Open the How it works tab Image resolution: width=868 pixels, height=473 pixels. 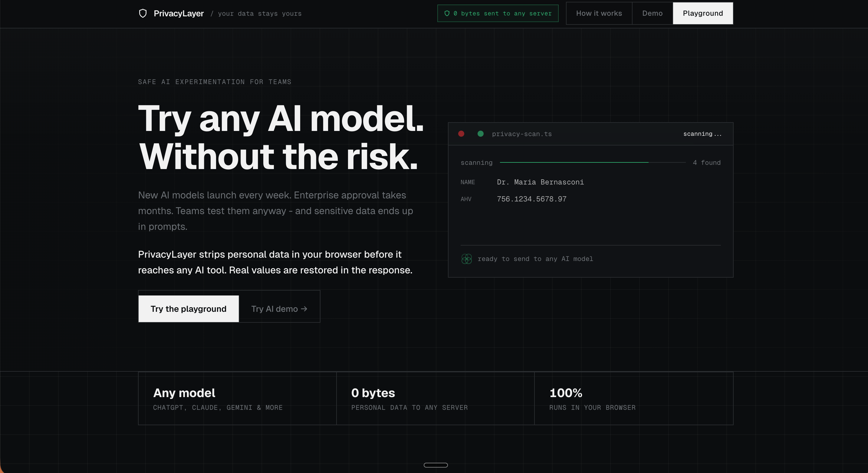click(x=599, y=14)
